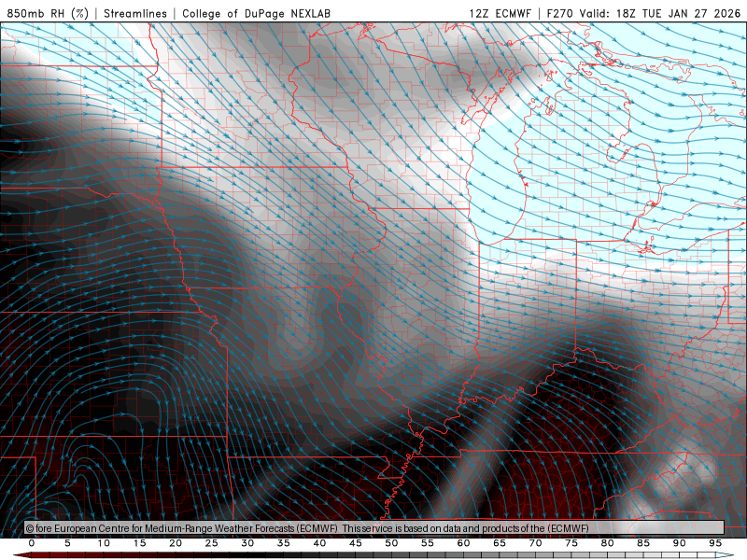747x560 pixels.
Task: Click the "0" label on the RH scale
Action: click(32, 543)
